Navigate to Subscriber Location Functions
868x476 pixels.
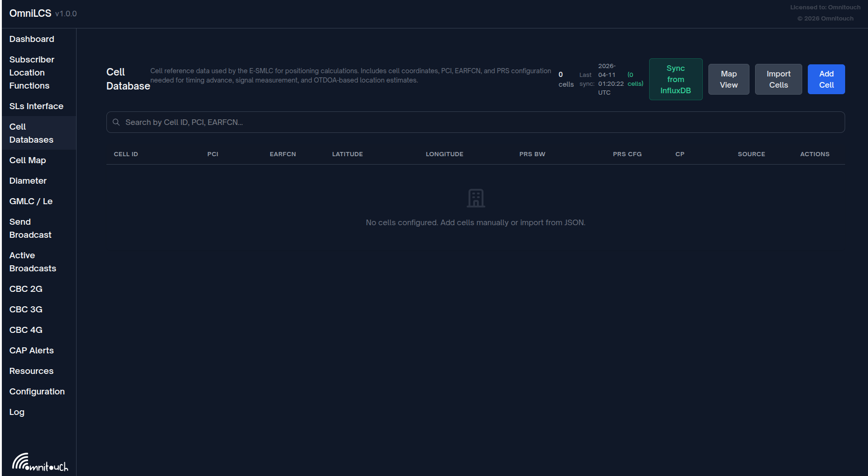tap(32, 72)
